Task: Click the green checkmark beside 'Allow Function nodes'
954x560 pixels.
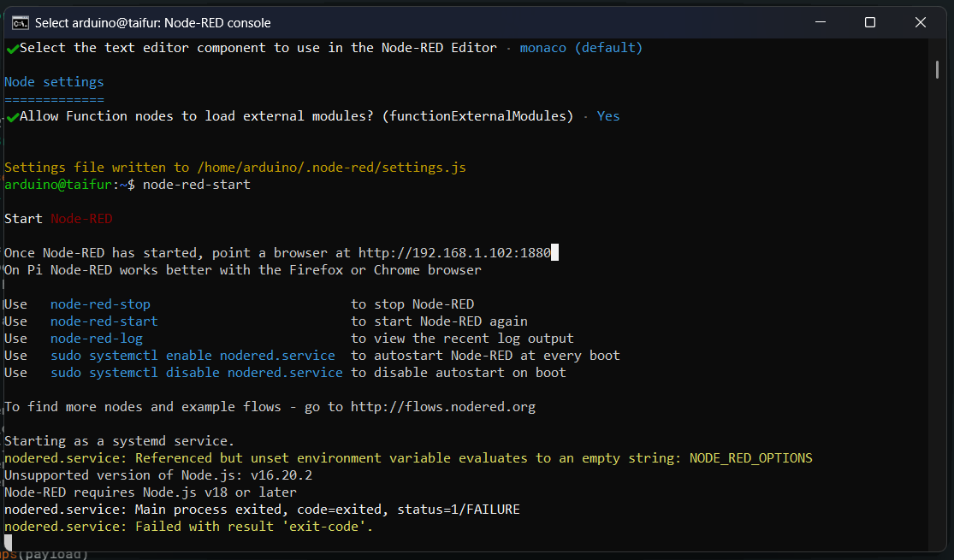Action: tap(12, 117)
